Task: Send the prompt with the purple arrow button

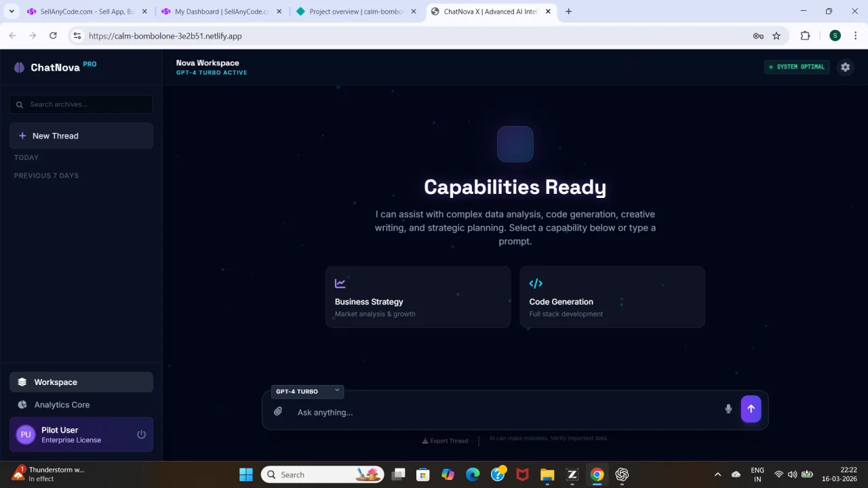Action: click(x=751, y=409)
